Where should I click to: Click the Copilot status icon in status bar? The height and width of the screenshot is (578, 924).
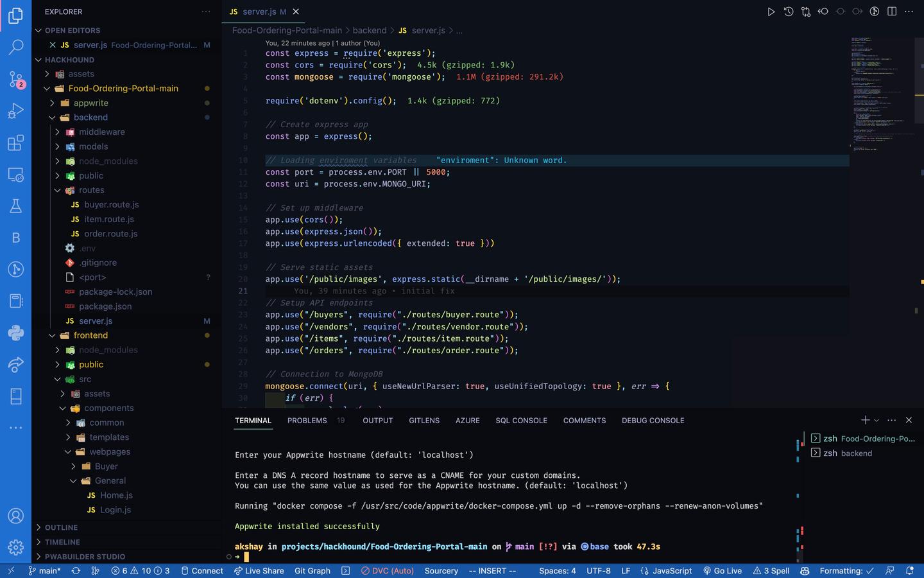[x=805, y=570]
